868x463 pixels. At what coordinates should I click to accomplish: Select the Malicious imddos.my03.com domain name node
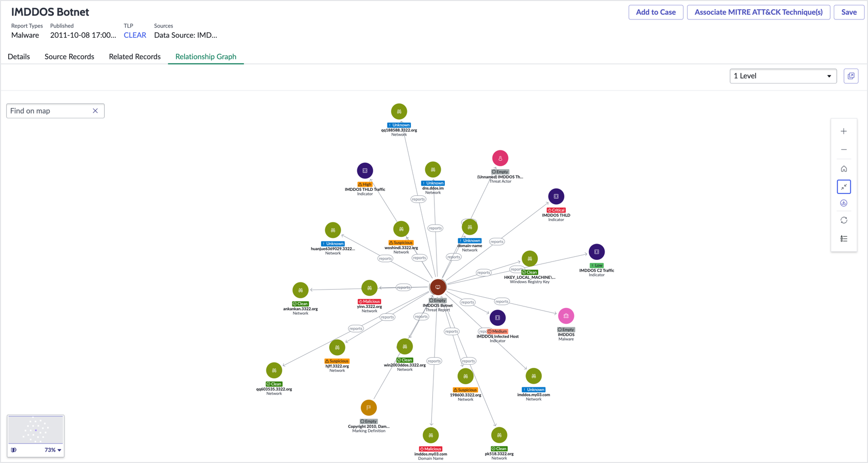click(431, 435)
